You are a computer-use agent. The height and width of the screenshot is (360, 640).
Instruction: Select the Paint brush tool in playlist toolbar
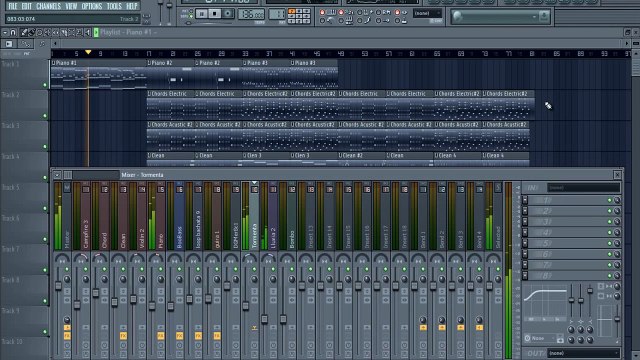tap(31, 32)
